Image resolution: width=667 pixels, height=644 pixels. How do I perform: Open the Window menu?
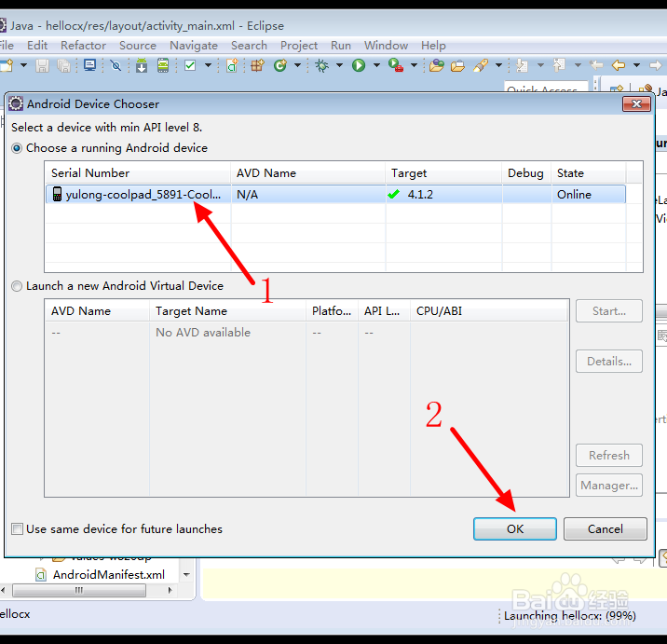coord(386,45)
